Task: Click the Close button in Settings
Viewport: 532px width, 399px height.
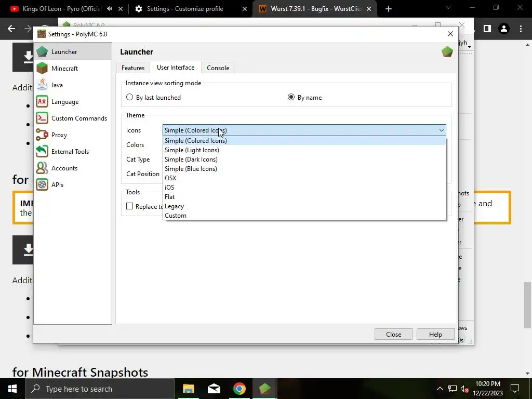Action: 394,334
